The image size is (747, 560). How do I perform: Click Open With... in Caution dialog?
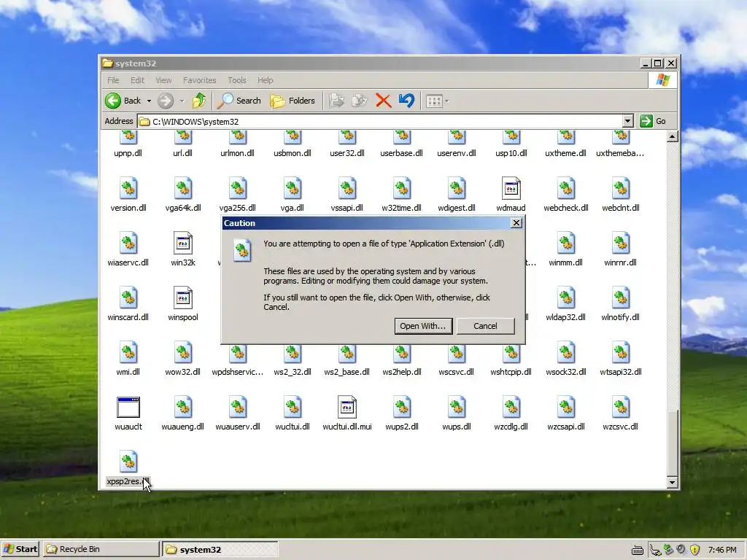(423, 326)
